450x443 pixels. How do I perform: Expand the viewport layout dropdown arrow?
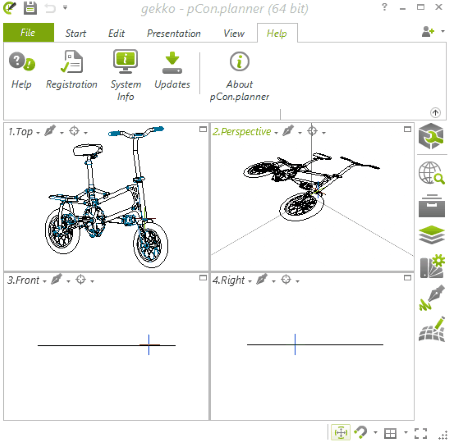(x=406, y=433)
